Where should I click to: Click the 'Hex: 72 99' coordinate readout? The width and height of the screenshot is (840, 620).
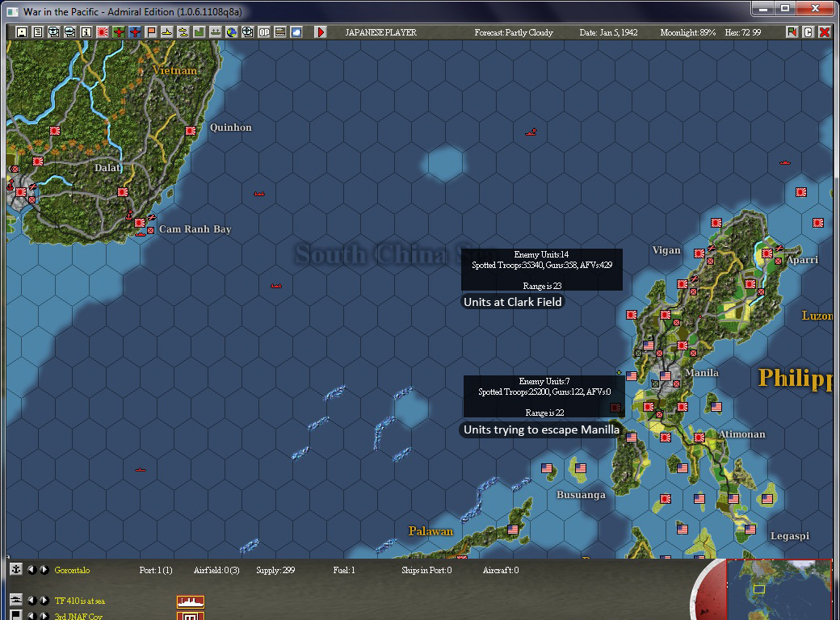[742, 32]
